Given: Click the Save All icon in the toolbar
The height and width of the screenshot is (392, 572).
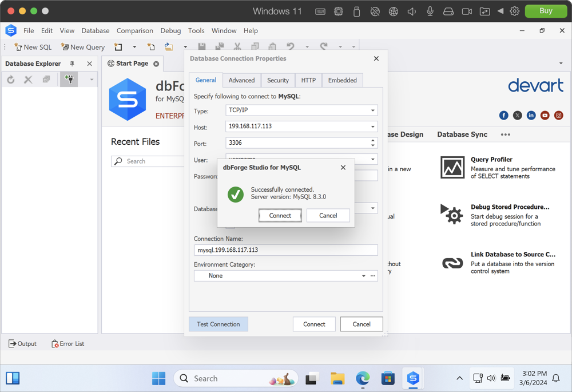Looking at the screenshot, I should (220, 46).
